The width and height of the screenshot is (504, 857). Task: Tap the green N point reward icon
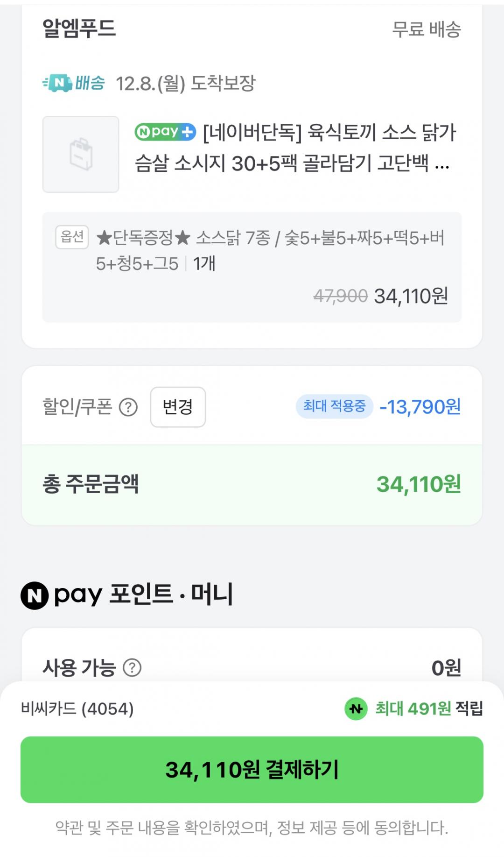click(356, 709)
